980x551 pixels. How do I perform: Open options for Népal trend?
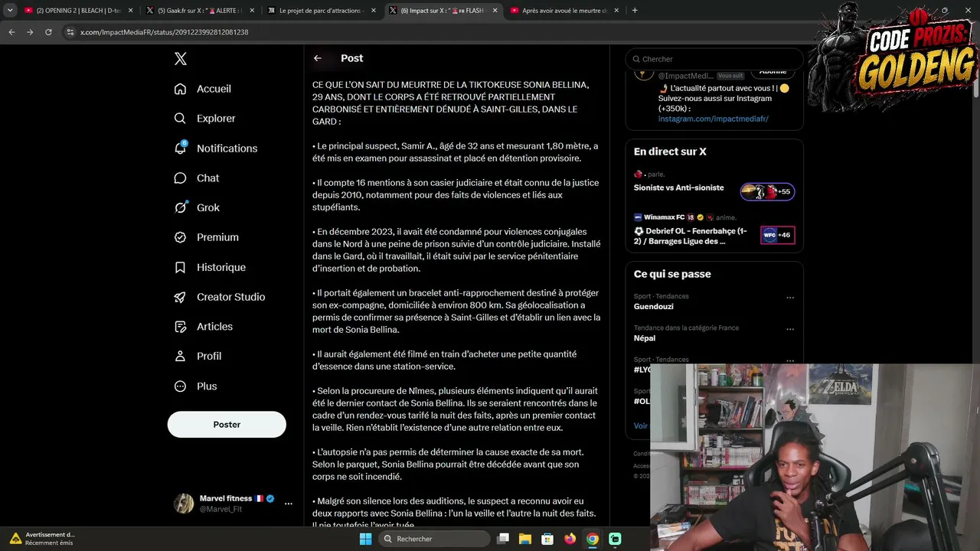(790, 329)
